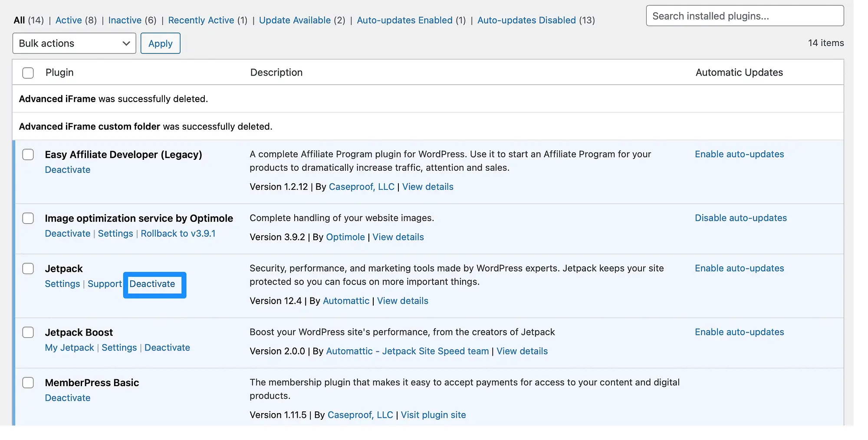Enable auto-updates for Jetpack Boost

[739, 332]
